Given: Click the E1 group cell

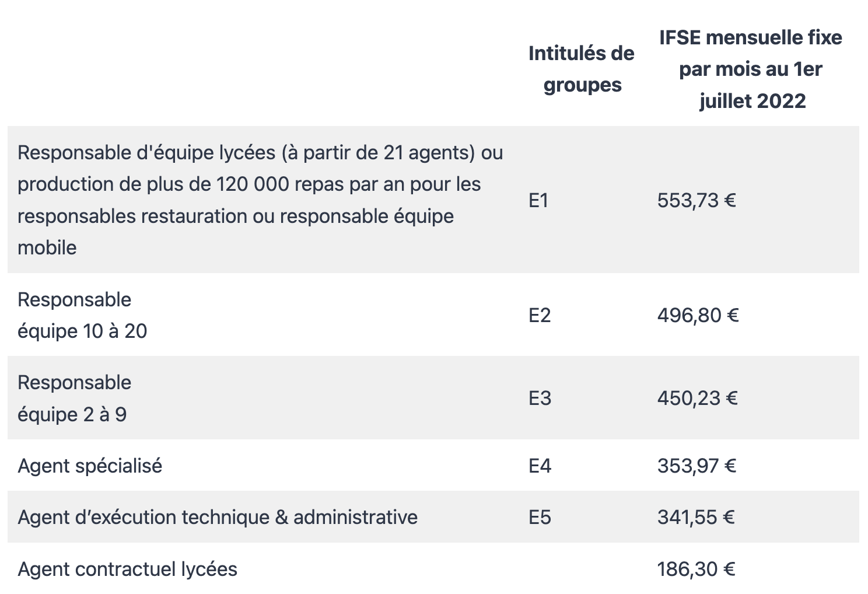Looking at the screenshot, I should click(538, 201).
